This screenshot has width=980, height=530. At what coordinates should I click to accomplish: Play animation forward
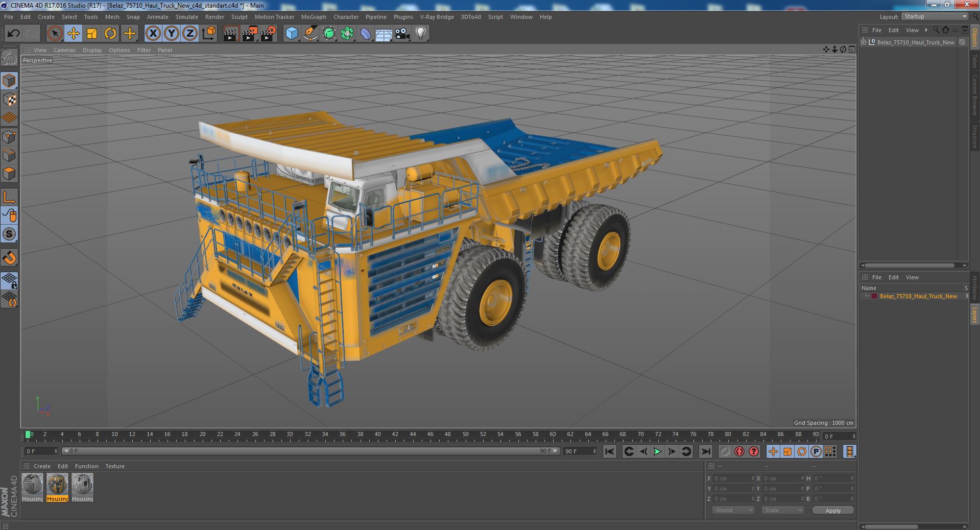tap(658, 451)
